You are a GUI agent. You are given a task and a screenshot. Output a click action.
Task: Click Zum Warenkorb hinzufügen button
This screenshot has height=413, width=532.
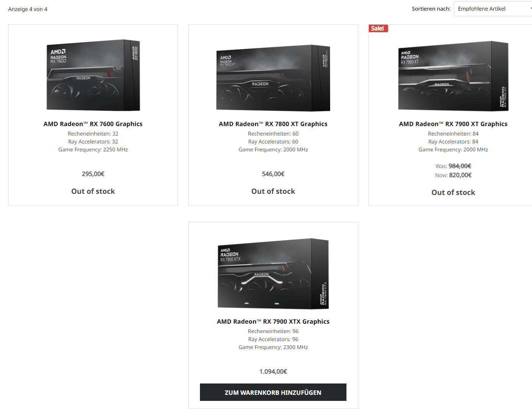click(273, 392)
